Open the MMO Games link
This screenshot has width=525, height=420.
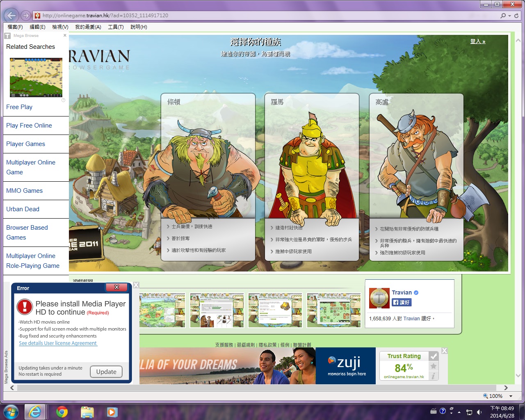pos(24,191)
